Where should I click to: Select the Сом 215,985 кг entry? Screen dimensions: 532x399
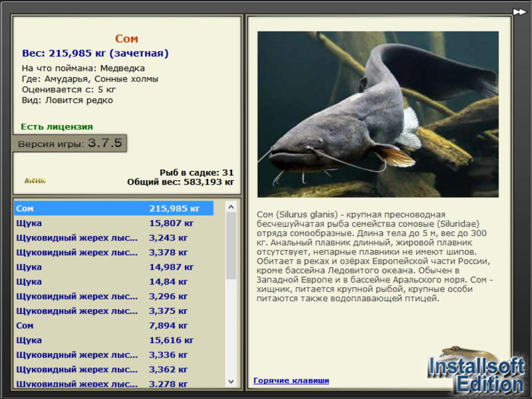(x=114, y=208)
